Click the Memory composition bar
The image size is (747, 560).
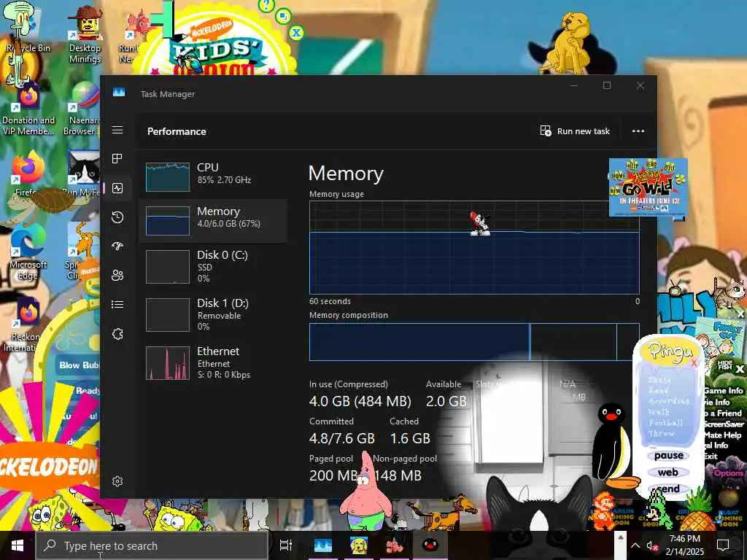pyautogui.click(x=474, y=341)
